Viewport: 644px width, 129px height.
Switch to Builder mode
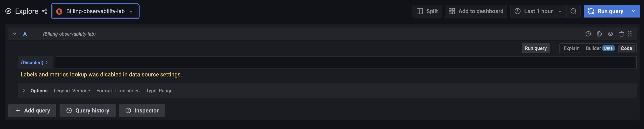(x=594, y=48)
